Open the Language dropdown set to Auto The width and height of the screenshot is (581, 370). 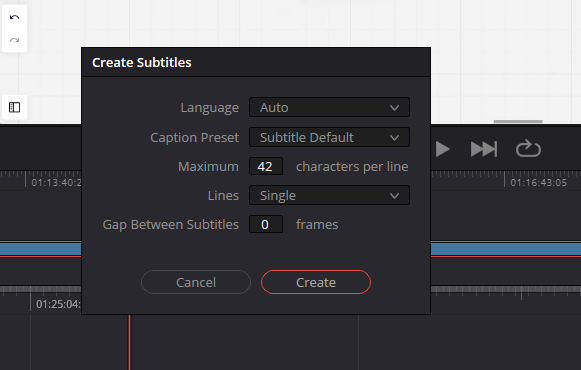pos(329,107)
